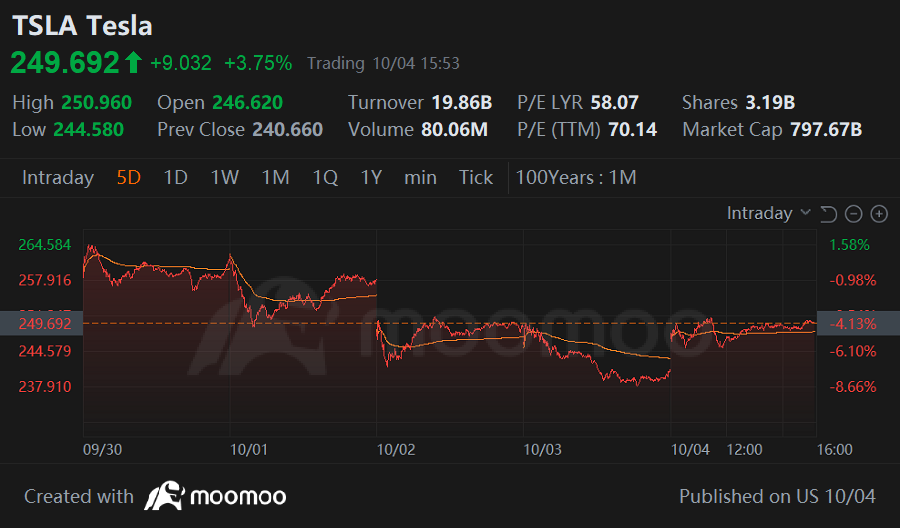The height and width of the screenshot is (528, 900).
Task: Click the Published on US 10/04 text
Action: pyautogui.click(x=778, y=496)
